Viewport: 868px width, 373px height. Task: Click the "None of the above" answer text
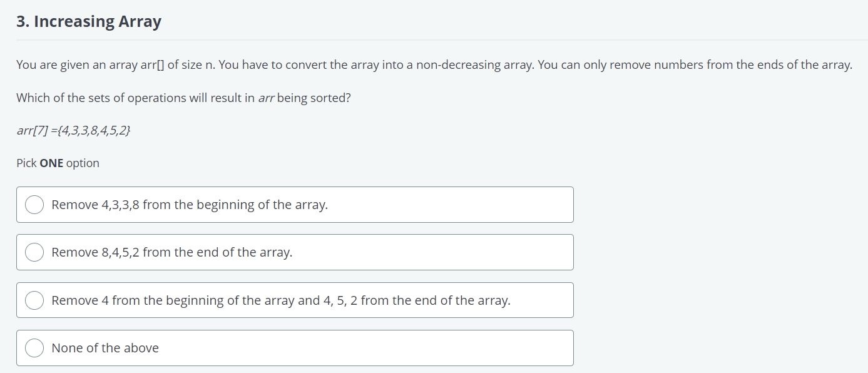click(105, 348)
